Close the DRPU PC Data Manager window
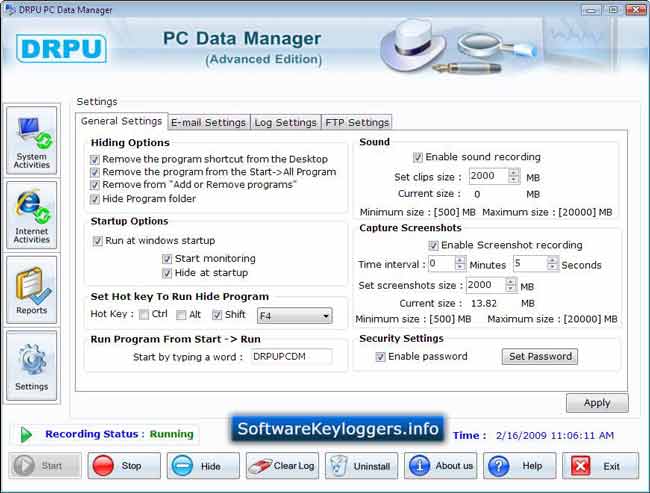Image resolution: width=650 pixels, height=493 pixels. (x=636, y=10)
